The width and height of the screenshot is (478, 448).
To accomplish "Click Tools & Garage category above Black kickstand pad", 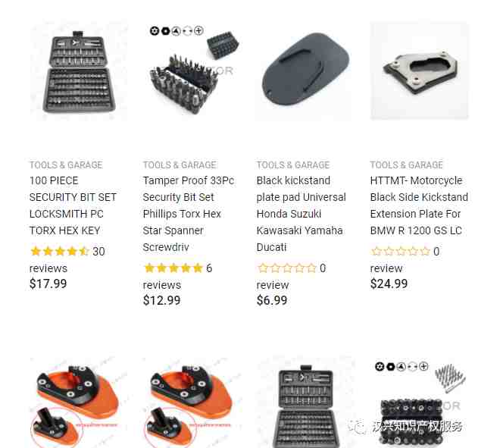I will coord(293,165).
